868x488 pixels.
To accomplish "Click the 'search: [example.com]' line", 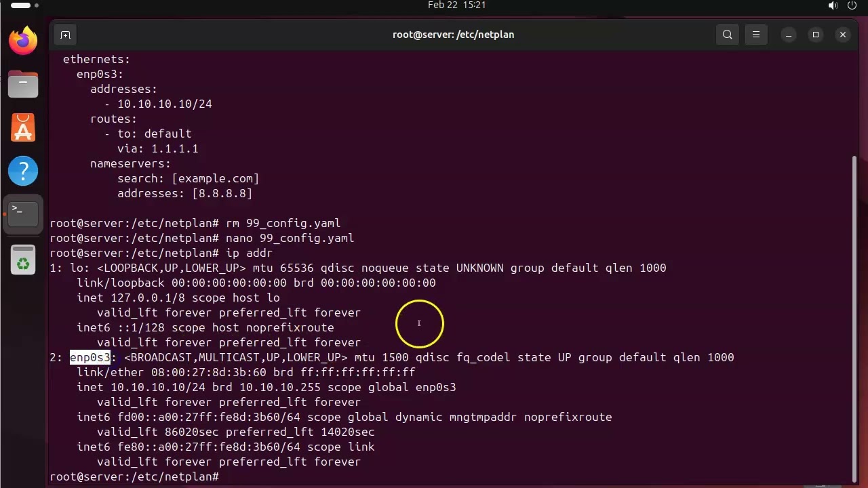I will pos(189,178).
